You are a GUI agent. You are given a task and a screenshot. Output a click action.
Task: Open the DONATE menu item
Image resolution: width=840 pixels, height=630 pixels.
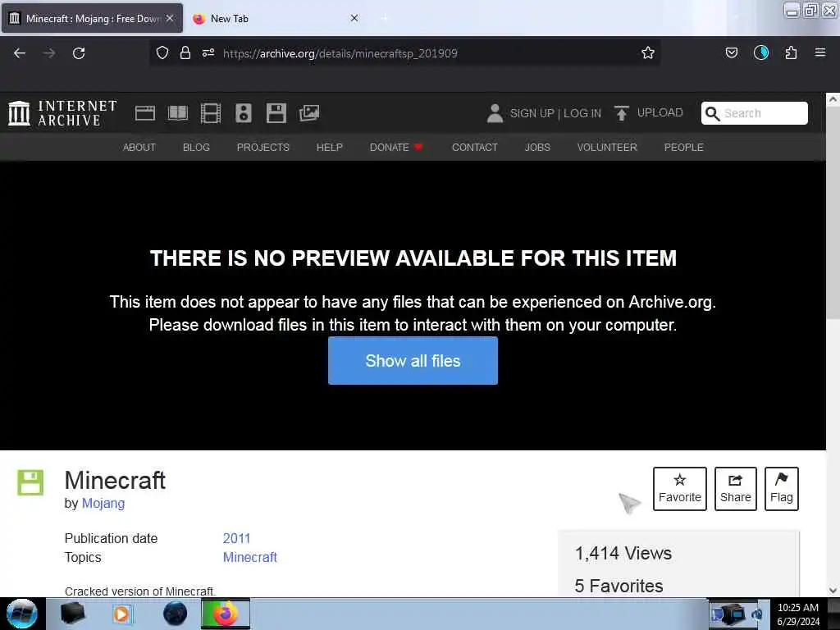point(396,148)
